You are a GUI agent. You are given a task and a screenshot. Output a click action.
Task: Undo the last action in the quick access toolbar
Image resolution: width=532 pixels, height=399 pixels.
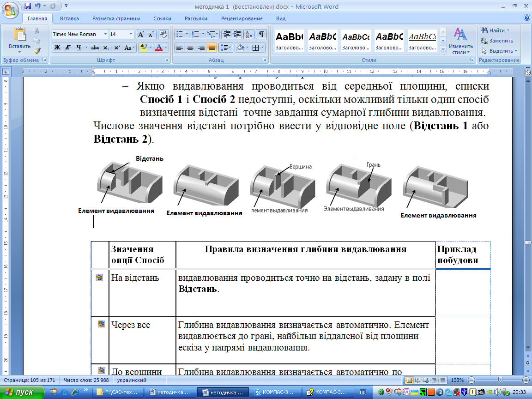[x=38, y=6]
